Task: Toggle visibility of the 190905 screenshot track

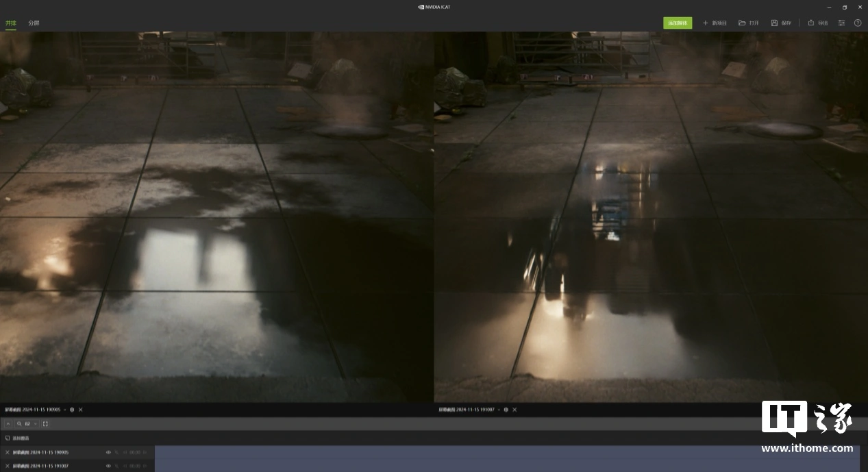Action: (108, 452)
